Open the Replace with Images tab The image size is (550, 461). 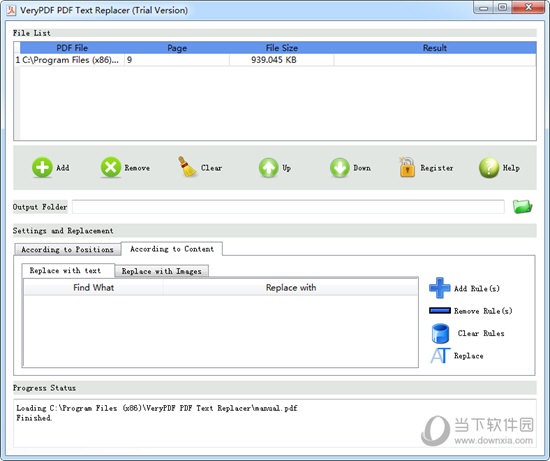pyautogui.click(x=162, y=271)
